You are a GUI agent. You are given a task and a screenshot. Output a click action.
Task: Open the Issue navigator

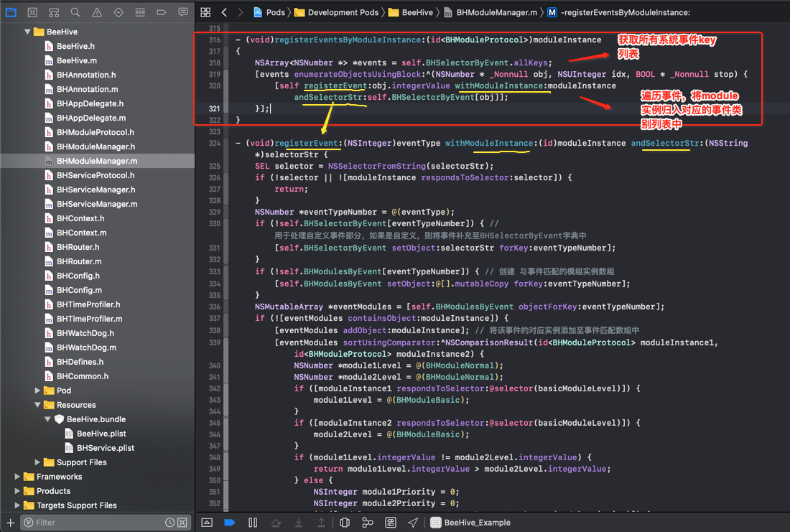(x=97, y=12)
